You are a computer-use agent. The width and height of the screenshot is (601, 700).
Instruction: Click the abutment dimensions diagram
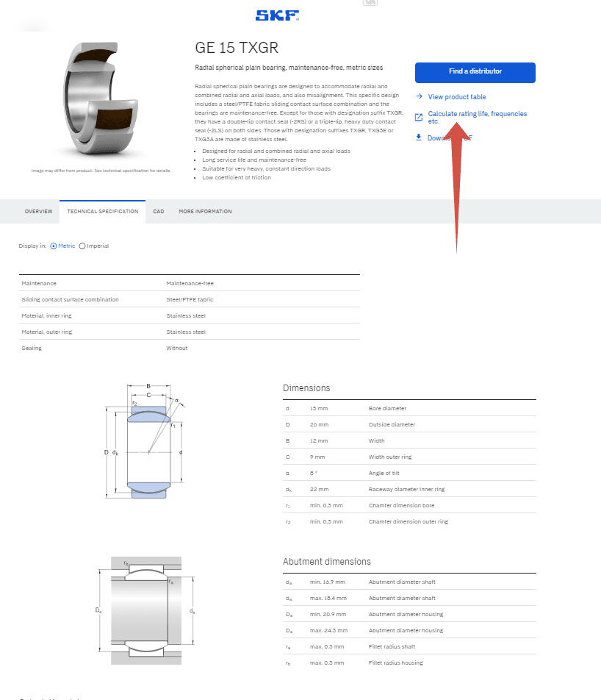147,610
